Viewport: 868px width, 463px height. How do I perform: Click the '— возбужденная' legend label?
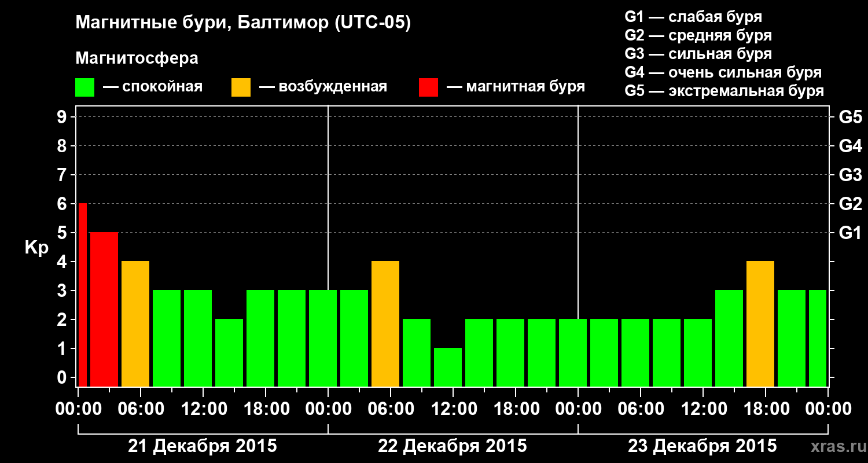coord(323,87)
